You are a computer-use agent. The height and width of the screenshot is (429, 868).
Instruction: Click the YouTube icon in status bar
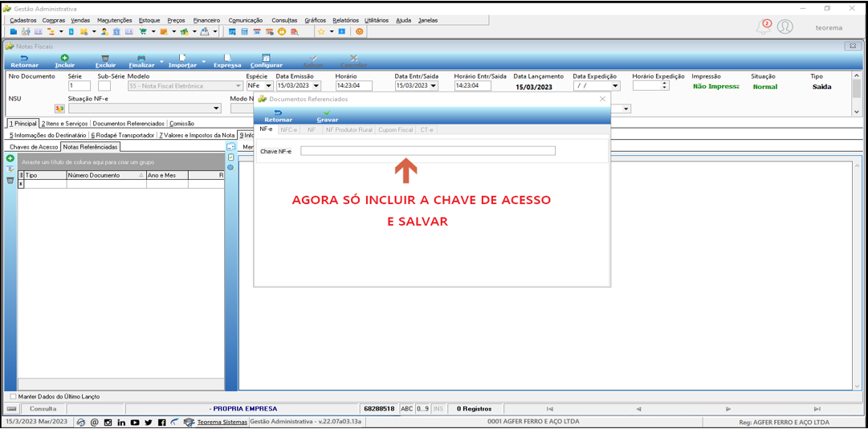pos(135,423)
